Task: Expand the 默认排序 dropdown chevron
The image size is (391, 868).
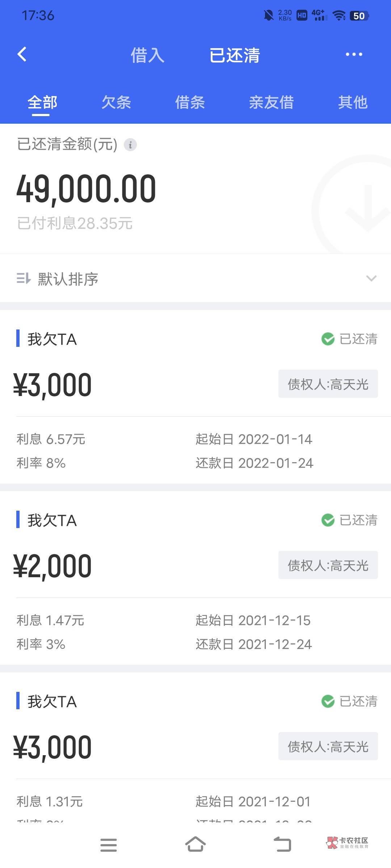Action: [371, 278]
